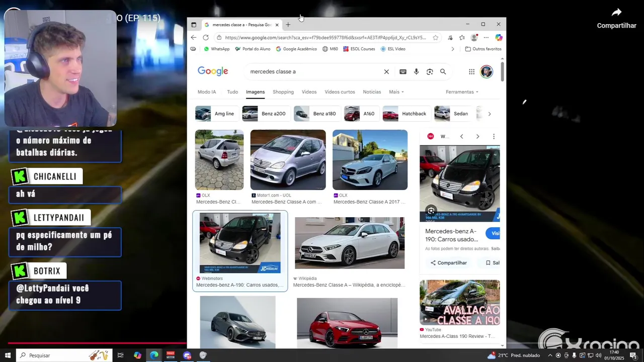Open the browser extensions icon

coord(450,37)
